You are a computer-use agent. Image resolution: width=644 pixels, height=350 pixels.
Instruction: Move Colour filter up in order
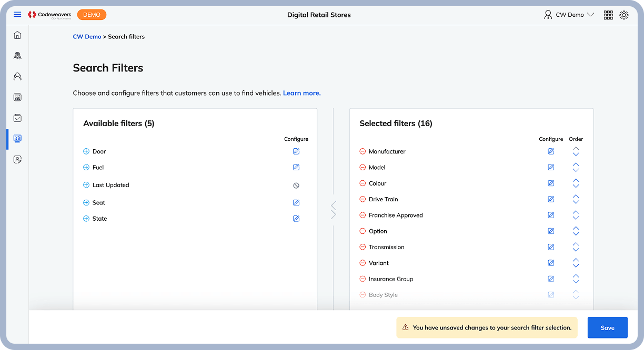point(576,181)
